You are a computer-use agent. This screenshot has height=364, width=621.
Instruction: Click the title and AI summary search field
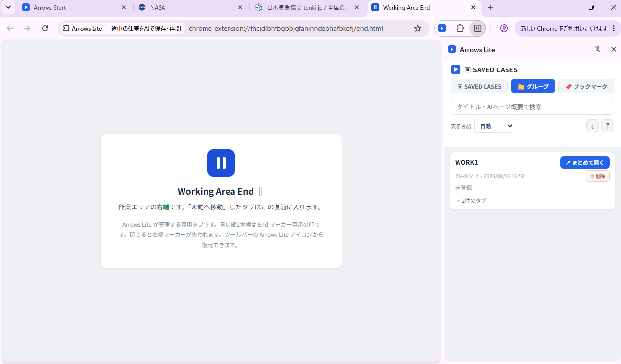532,106
